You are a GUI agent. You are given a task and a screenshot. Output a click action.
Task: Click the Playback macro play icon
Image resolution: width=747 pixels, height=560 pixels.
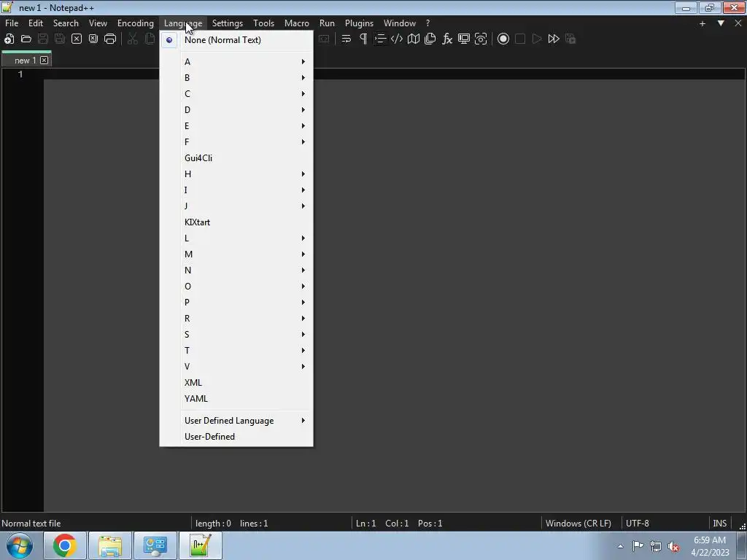(537, 39)
